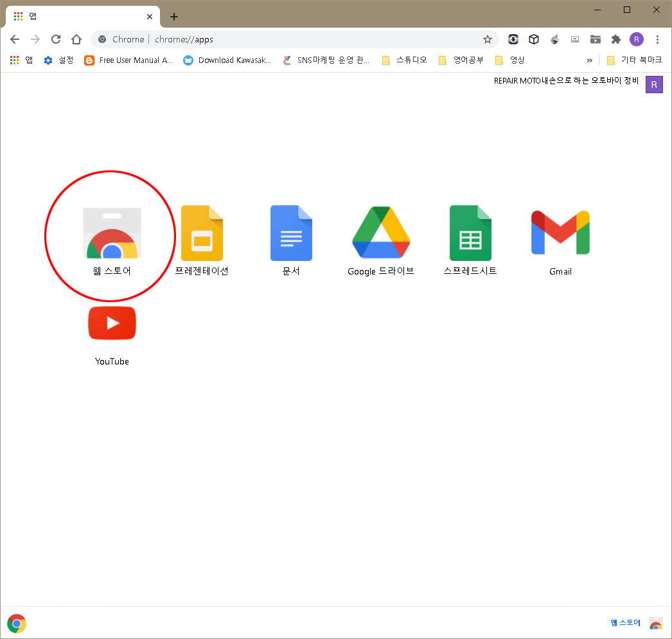Click REPAIR MOTO account name text
This screenshot has height=639, width=672.
tap(566, 80)
